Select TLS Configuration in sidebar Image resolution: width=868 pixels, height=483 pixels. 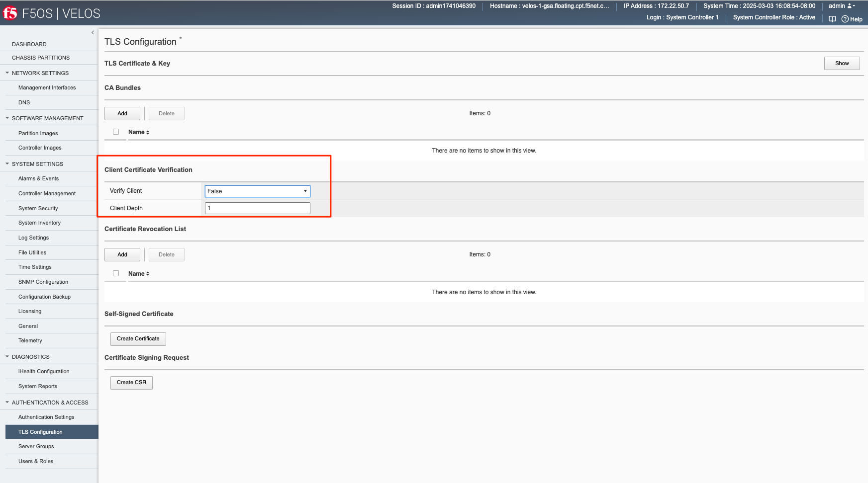coord(52,432)
